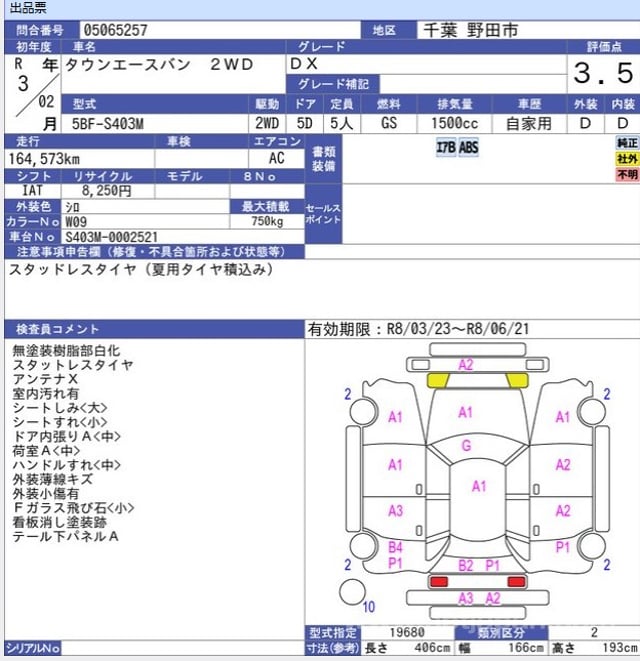Click the D rating under 内装
This screenshot has width=640, height=661.
(623, 123)
